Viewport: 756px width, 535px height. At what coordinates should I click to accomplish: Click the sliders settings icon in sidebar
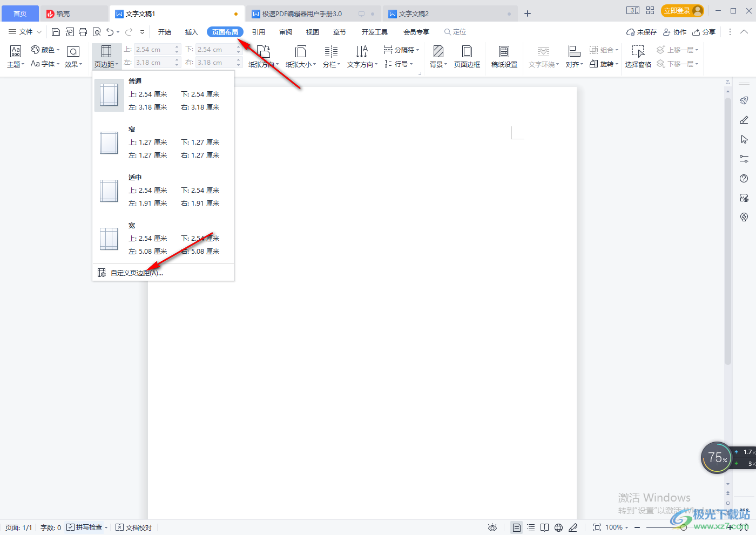click(744, 159)
